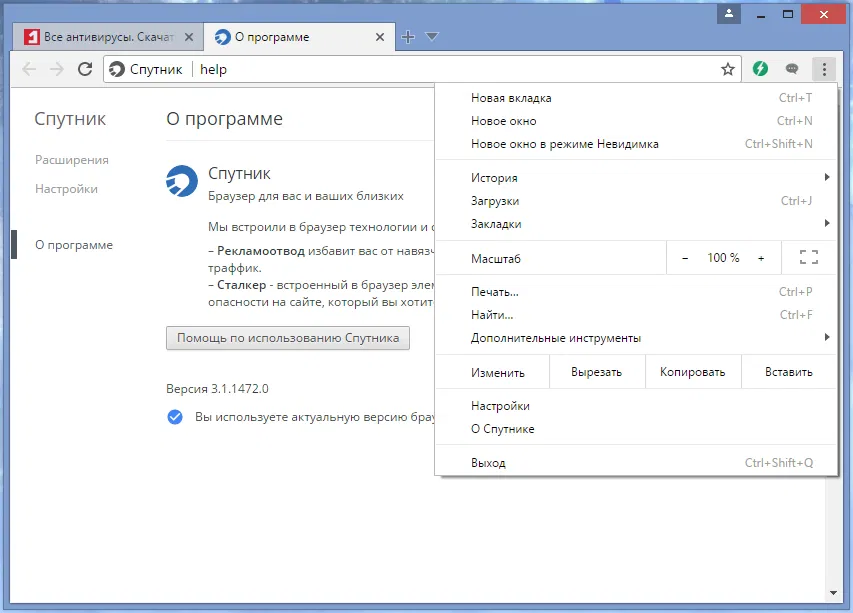The width and height of the screenshot is (853, 613).
Task: Select 'Печать...' menu item
Action: click(636, 292)
